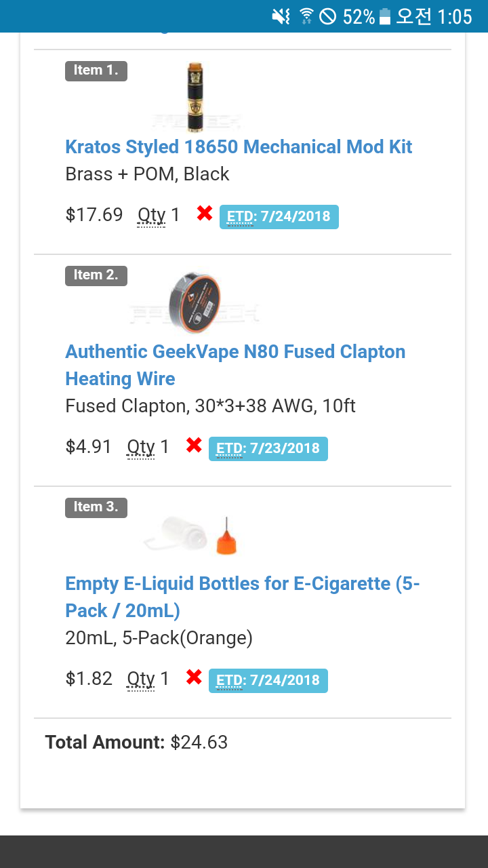
Task: Remove GeekVape heating wire with red X
Action: [194, 446]
